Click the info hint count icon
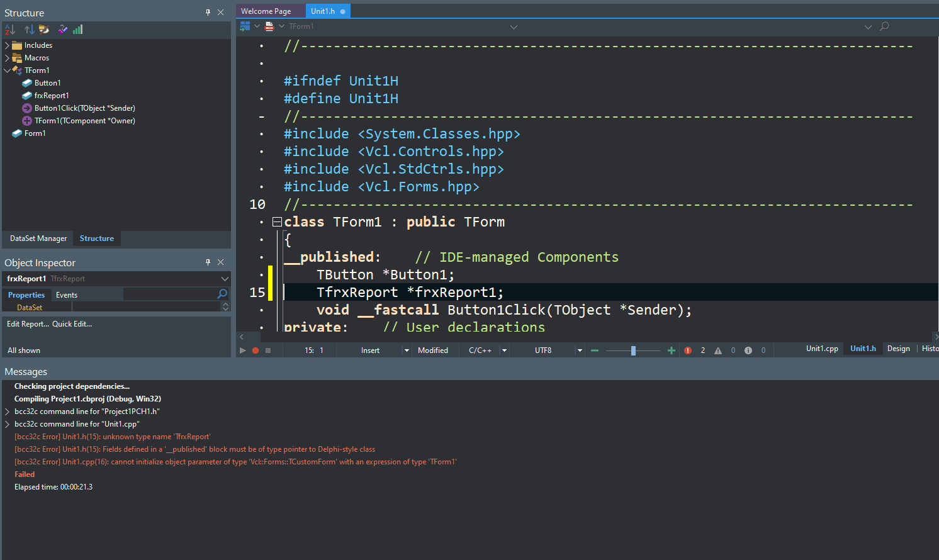Viewport: 939px width, 560px height. [748, 350]
